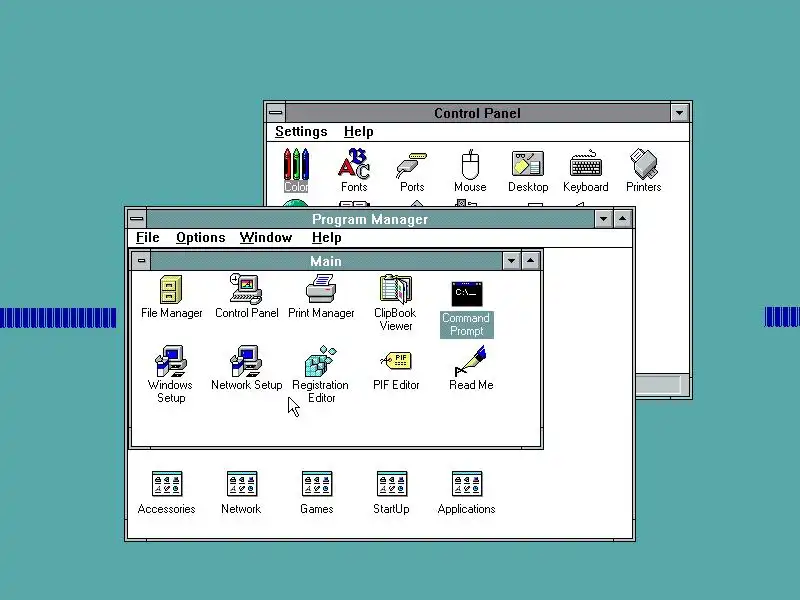Viewport: 800px width, 600px height.
Task: Select Command Prompt icon
Action: 466,294
